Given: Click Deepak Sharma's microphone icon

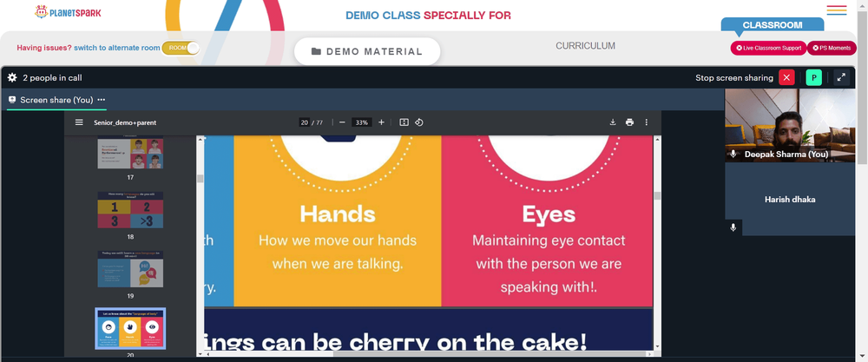Looking at the screenshot, I should click(733, 154).
